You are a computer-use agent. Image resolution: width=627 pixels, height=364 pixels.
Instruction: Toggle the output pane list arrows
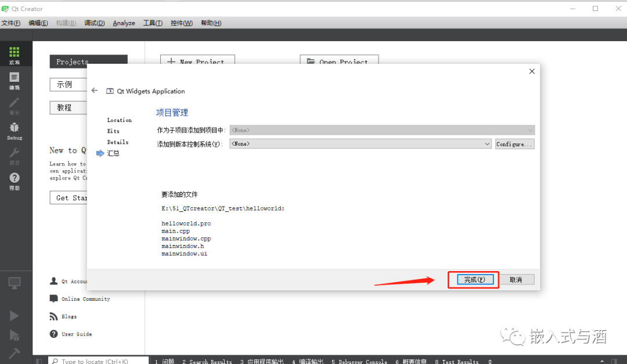490,362
